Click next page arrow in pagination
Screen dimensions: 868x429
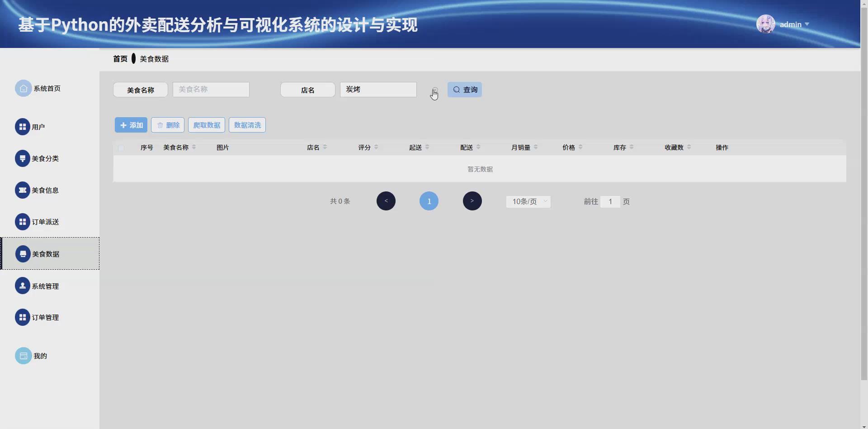pyautogui.click(x=472, y=200)
